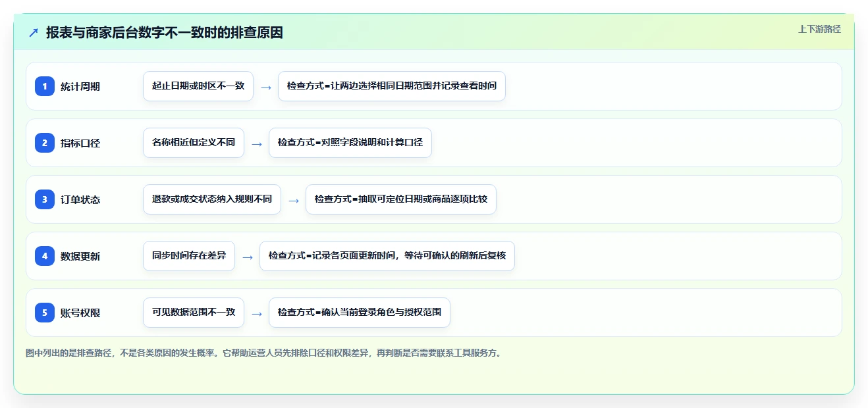Select step badge number 1
Screen dimensions: 868x408
(45, 86)
